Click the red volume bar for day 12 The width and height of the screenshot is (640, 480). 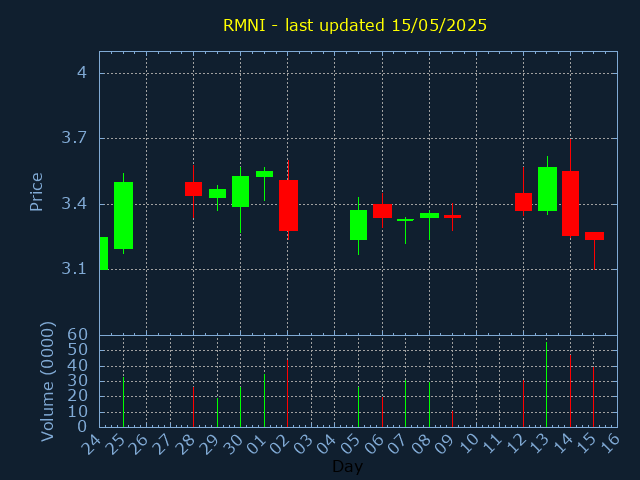point(523,403)
